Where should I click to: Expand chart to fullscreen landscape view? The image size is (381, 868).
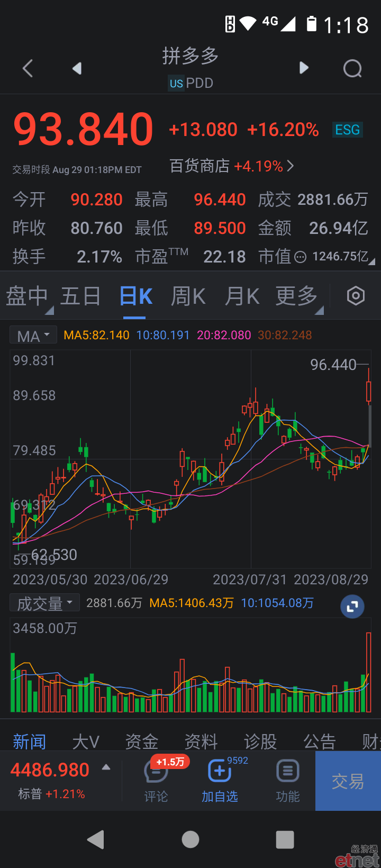click(x=352, y=607)
